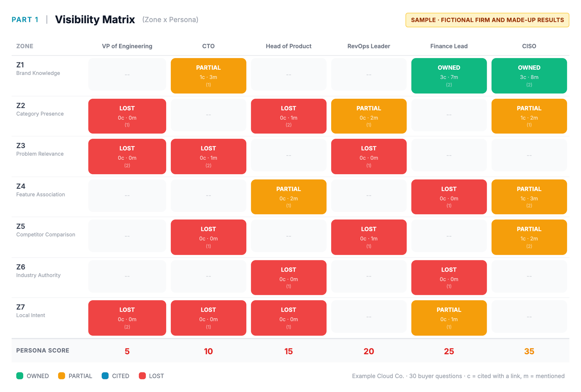Open the Head of Product PARTIAL cell in Feature Association
Screen dimensions: 581x392
click(x=289, y=197)
